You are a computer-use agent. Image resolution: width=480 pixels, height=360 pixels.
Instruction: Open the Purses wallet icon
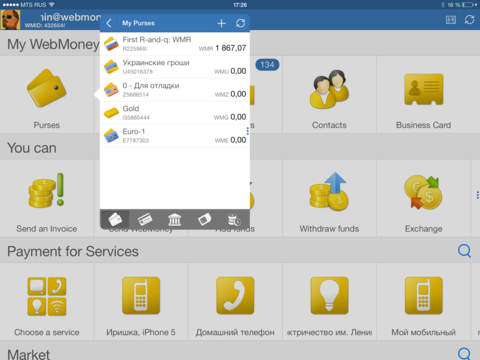click(47, 88)
